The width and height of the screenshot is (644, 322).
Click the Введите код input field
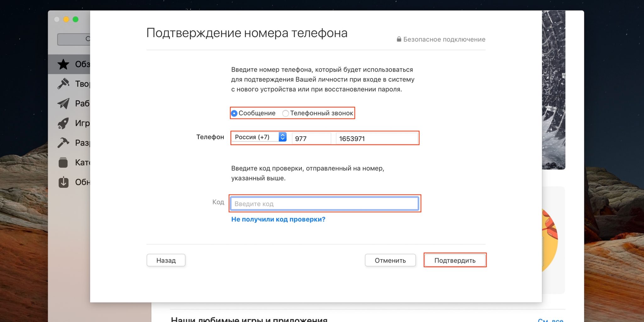pyautogui.click(x=324, y=204)
